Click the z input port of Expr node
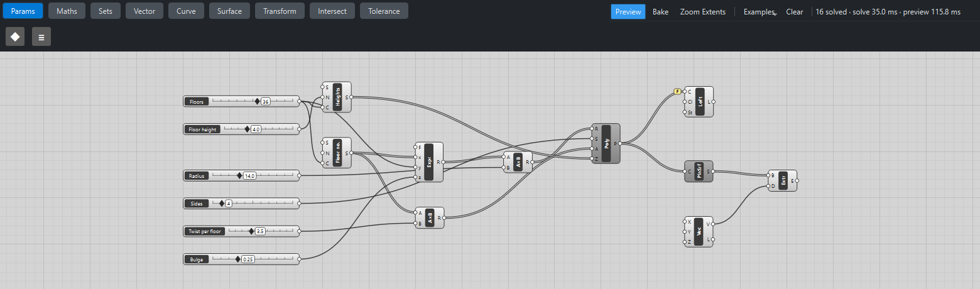This screenshot has width=980, height=289. pos(415,178)
